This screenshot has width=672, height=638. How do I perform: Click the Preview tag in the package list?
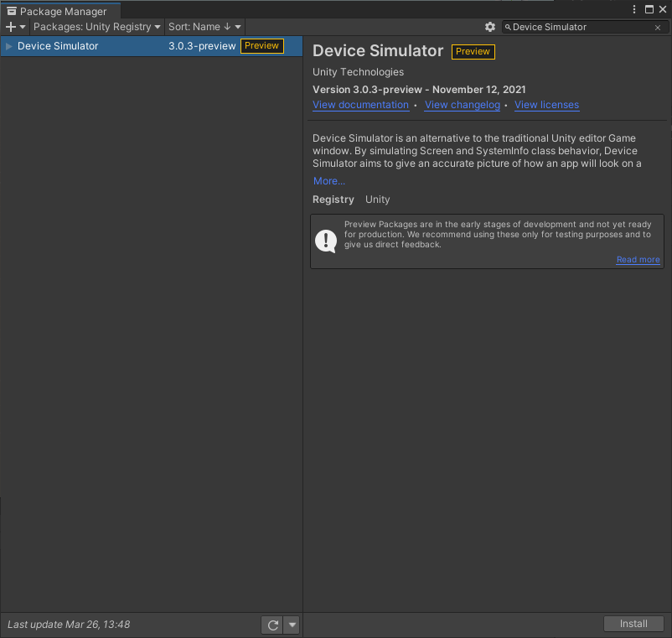(262, 46)
